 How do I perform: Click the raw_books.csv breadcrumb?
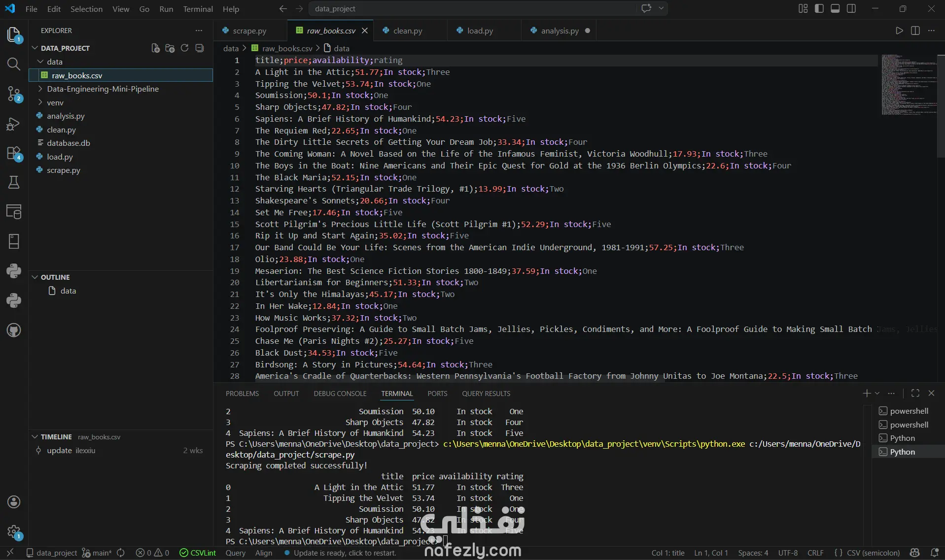(x=282, y=48)
